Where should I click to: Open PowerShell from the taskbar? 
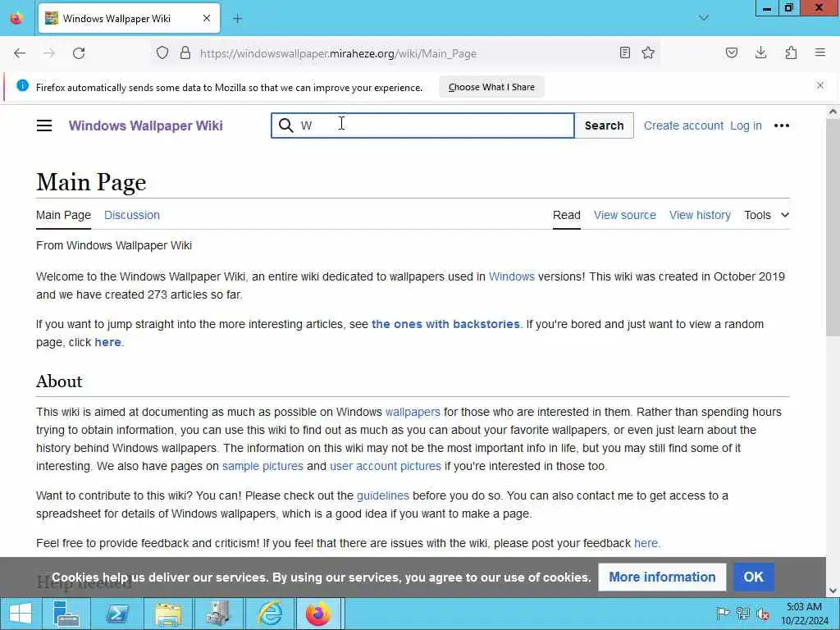pos(116,614)
